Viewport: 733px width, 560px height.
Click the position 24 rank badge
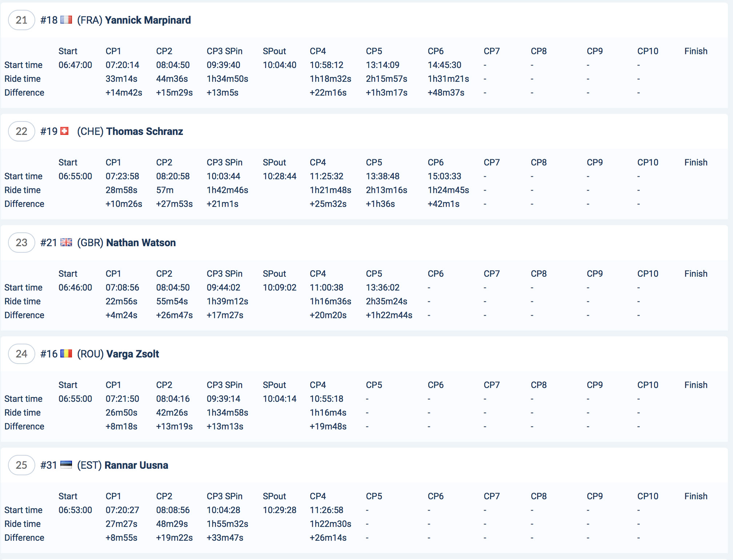tap(21, 354)
